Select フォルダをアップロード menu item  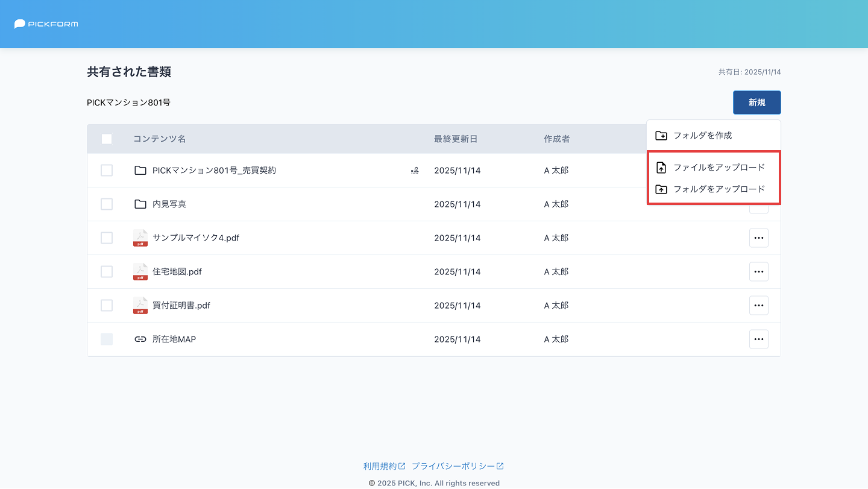tap(719, 189)
